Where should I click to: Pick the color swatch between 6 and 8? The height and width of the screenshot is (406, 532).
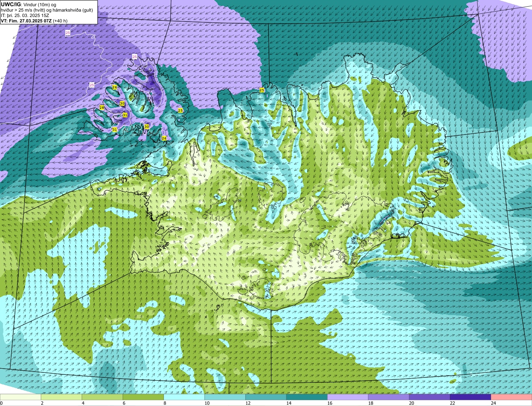(x=143, y=397)
